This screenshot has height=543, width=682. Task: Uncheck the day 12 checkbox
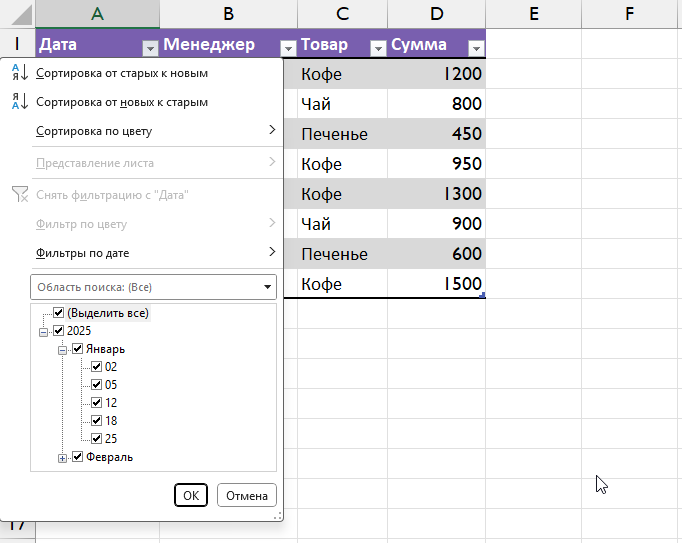pos(96,403)
